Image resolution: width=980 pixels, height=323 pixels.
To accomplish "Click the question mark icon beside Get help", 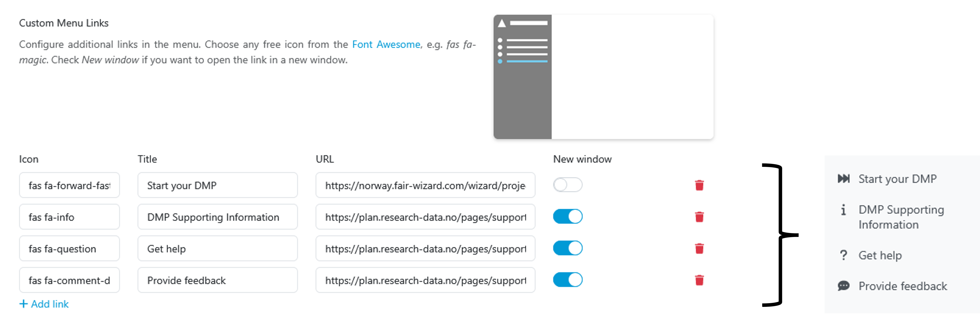I will [844, 255].
